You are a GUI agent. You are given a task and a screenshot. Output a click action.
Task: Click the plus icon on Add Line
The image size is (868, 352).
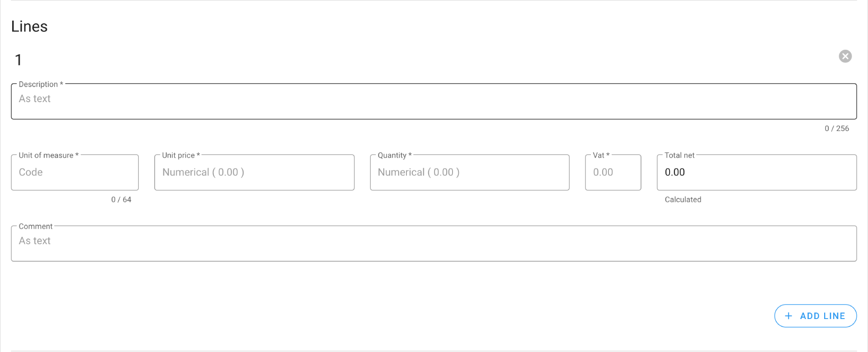pos(788,316)
